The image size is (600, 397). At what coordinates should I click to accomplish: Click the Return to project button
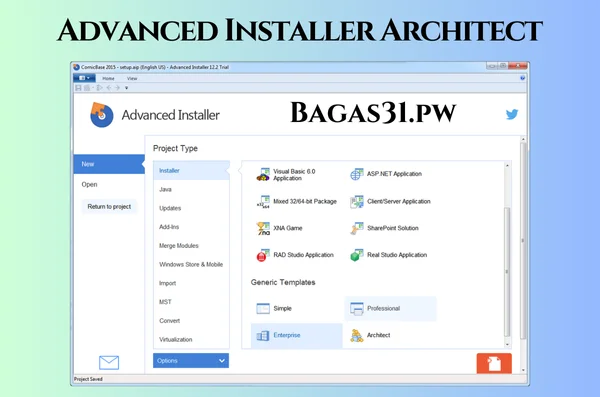109,207
